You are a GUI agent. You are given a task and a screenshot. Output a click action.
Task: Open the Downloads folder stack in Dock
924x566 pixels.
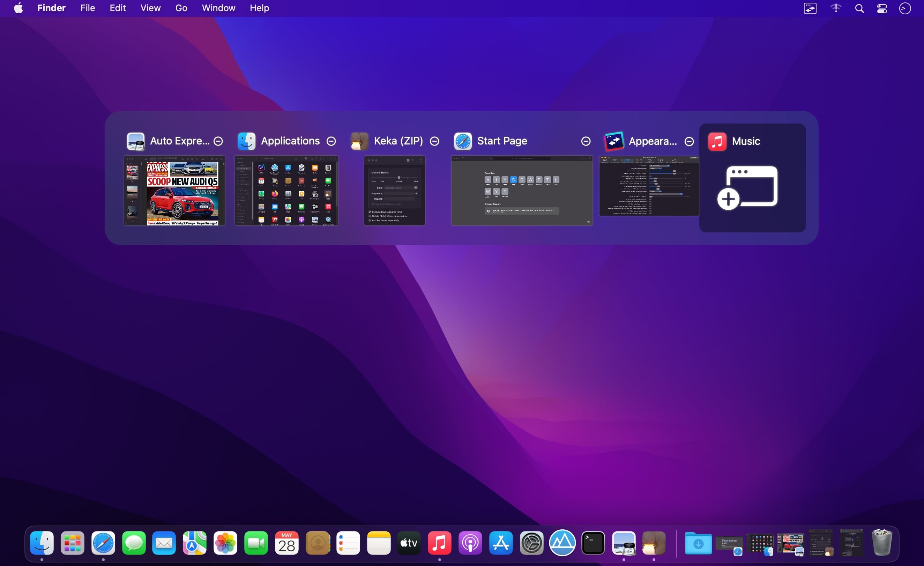click(x=698, y=543)
